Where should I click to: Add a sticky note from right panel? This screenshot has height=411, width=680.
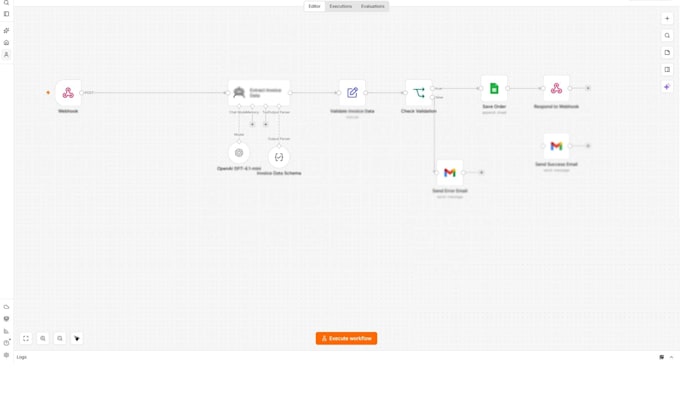pyautogui.click(x=667, y=52)
